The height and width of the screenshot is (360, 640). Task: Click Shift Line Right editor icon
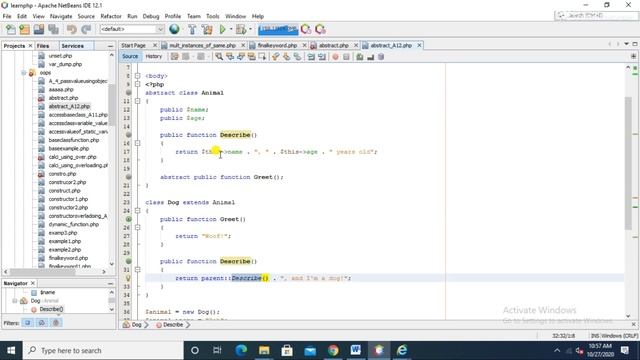coord(322,57)
